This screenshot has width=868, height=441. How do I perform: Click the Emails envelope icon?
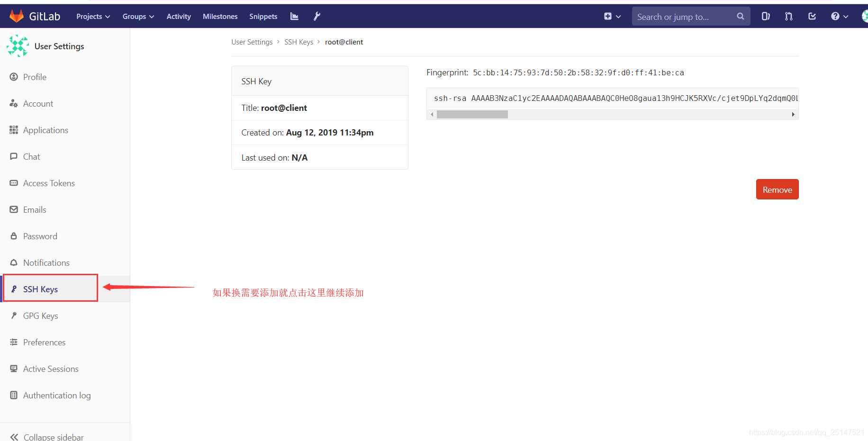point(14,209)
